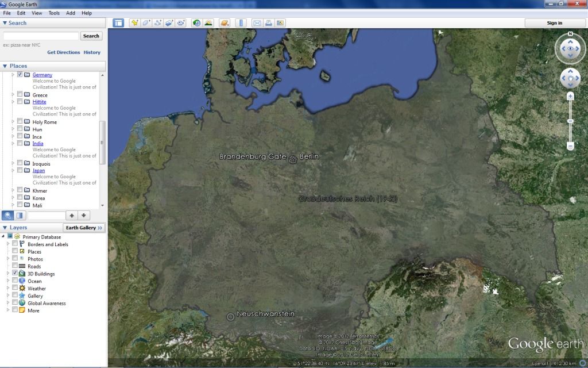The height and width of the screenshot is (368, 588).
Task: Open the Help menu
Action: [x=87, y=13]
